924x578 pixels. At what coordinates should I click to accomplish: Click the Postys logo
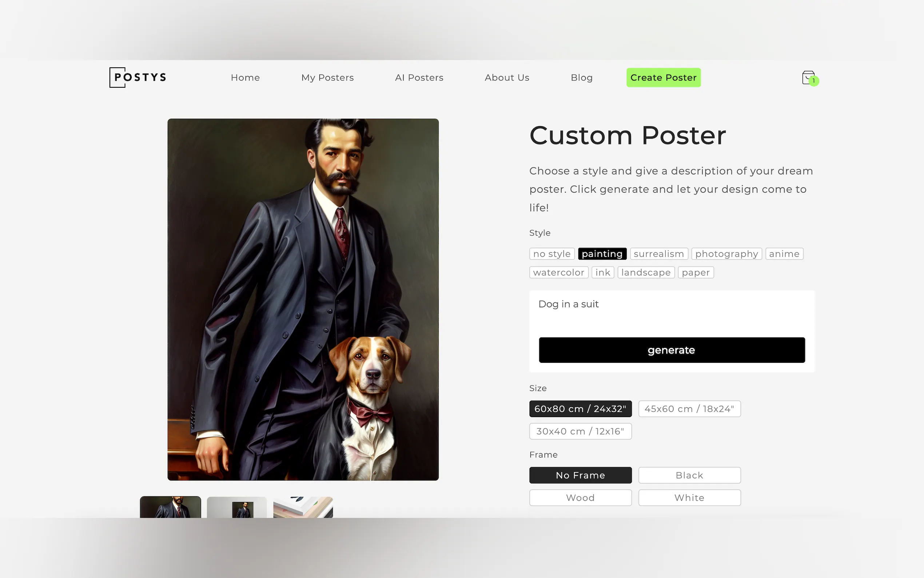[x=138, y=78]
